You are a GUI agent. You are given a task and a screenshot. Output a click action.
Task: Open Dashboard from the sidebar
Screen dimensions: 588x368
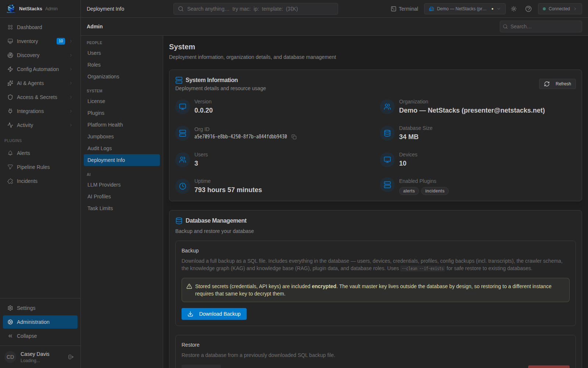(x=40, y=27)
